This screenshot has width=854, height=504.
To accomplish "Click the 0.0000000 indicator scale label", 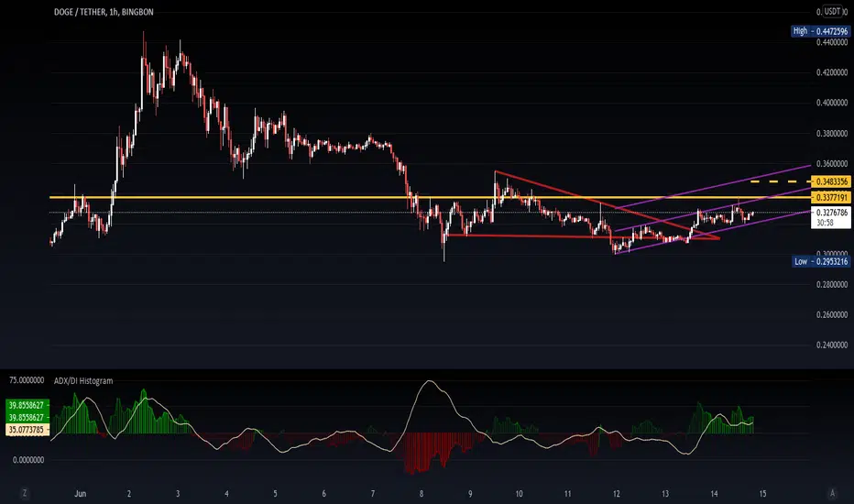I will [x=28, y=460].
